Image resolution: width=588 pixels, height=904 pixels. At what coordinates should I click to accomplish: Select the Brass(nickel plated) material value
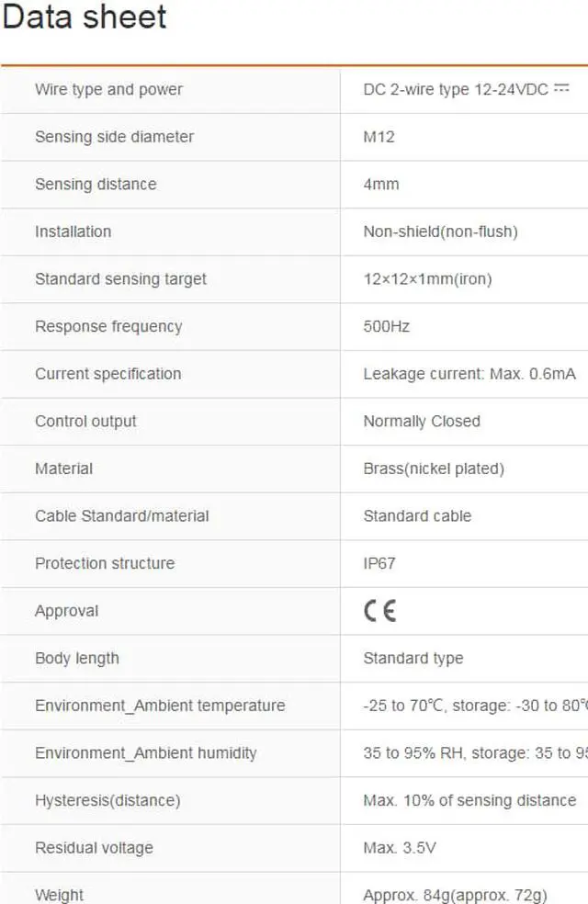(434, 469)
